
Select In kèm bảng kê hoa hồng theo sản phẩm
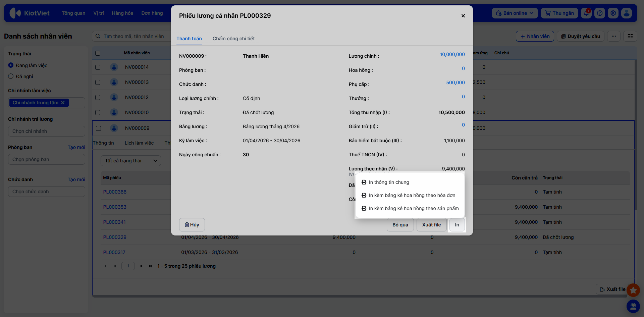[410, 208]
